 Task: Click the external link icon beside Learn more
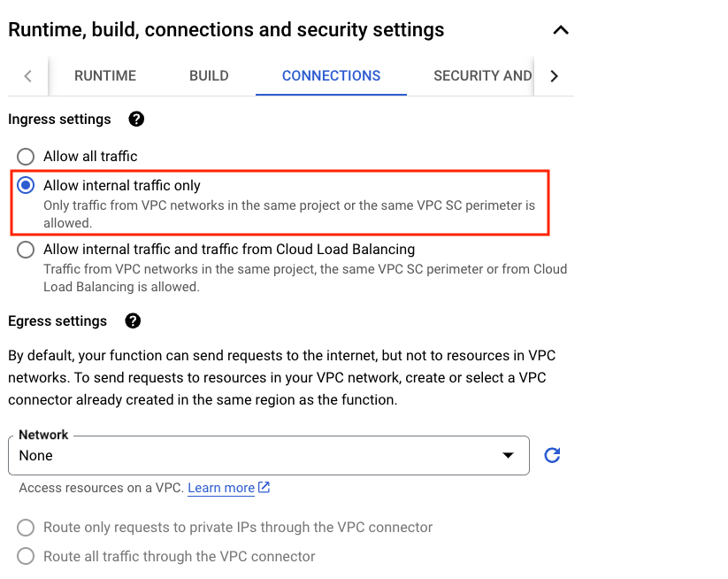pos(264,488)
